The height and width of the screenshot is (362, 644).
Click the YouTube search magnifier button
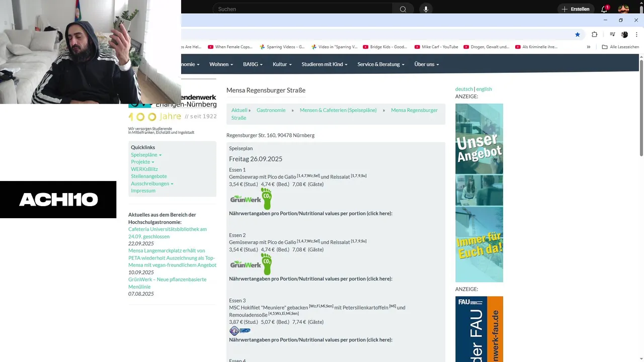point(403,9)
